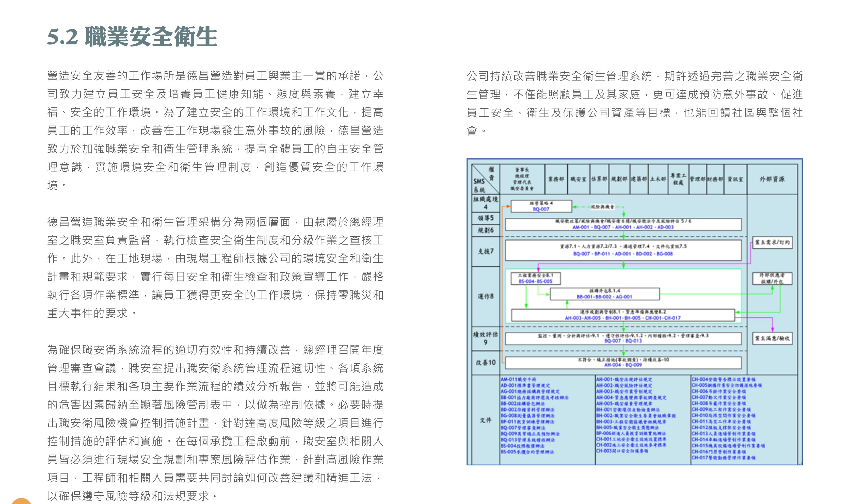This screenshot has width=849, height=504.
Task: Click the 風險與機會 label in the diagram
Action: (602, 206)
